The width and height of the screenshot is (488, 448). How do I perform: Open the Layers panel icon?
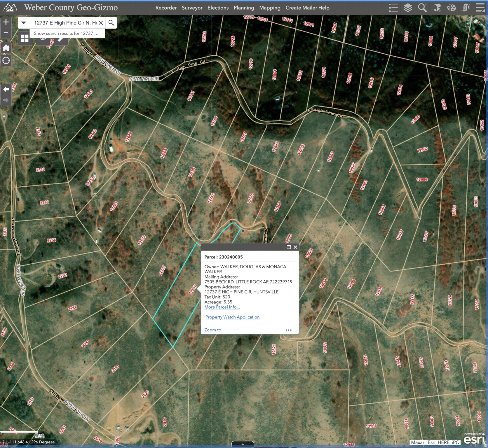(x=408, y=8)
